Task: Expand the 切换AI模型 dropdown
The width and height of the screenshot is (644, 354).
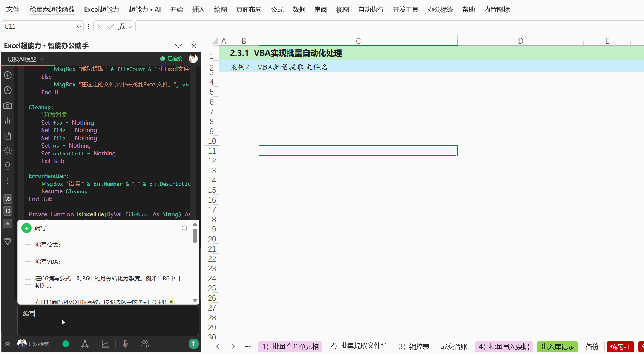Action: (25, 59)
